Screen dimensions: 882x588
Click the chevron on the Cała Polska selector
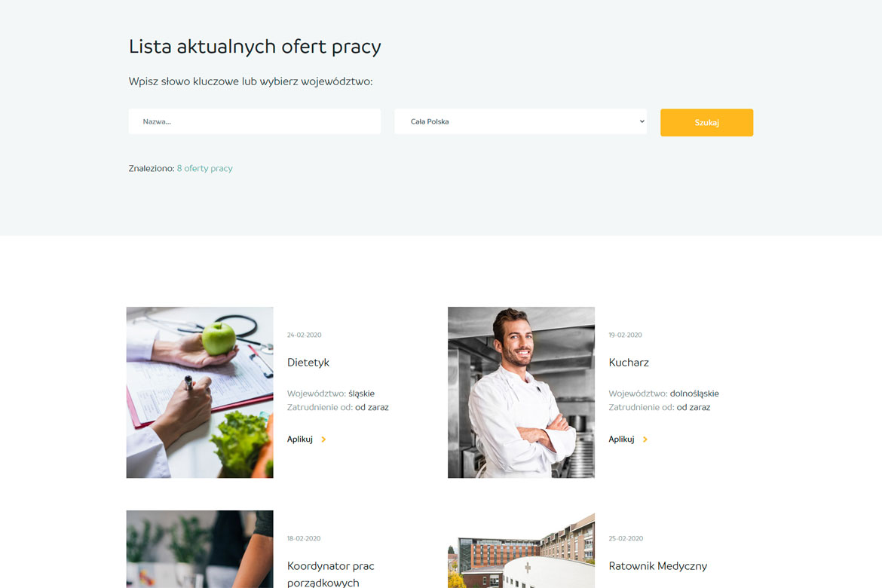click(x=642, y=121)
